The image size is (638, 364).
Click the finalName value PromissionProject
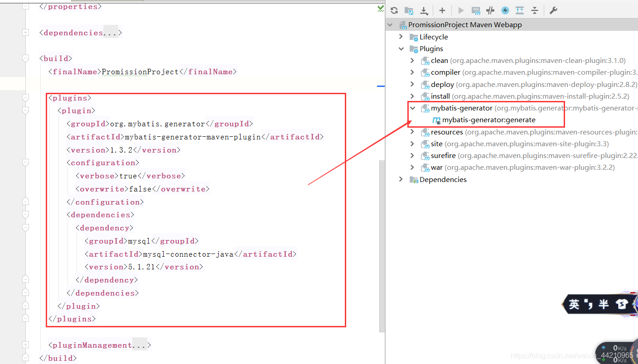tap(140, 72)
